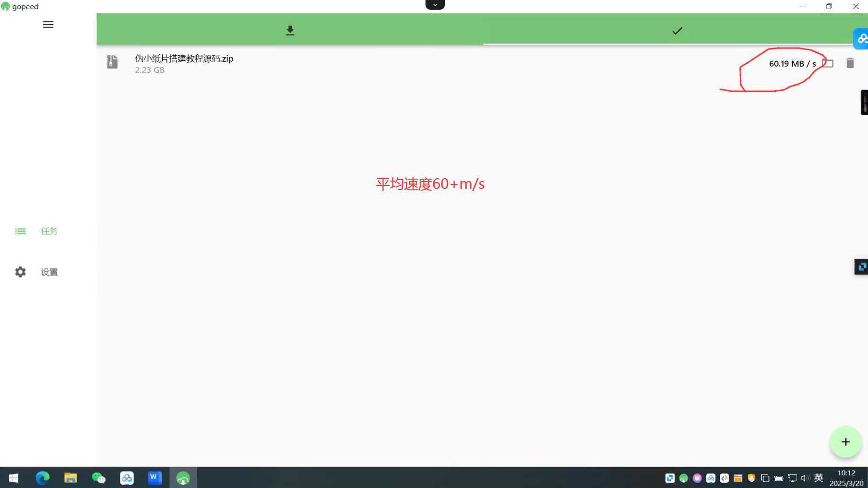
Task: Toggle the hamburger sidebar menu
Action: coord(48,25)
